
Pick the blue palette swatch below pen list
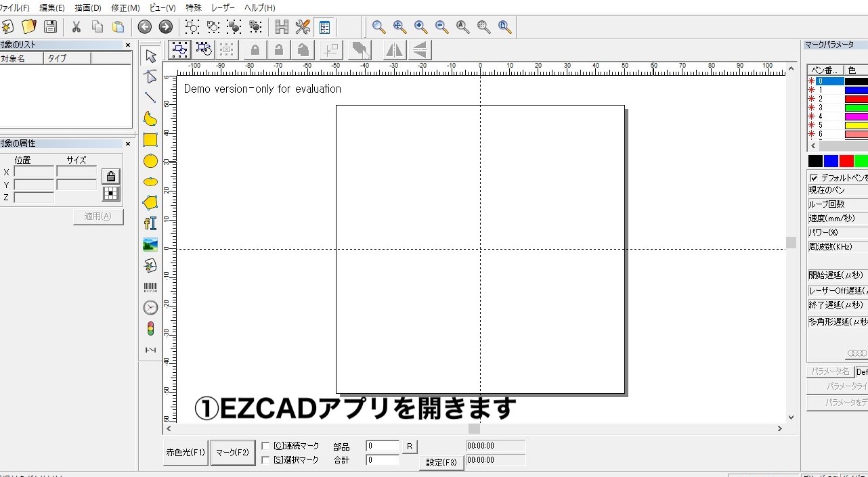831,161
